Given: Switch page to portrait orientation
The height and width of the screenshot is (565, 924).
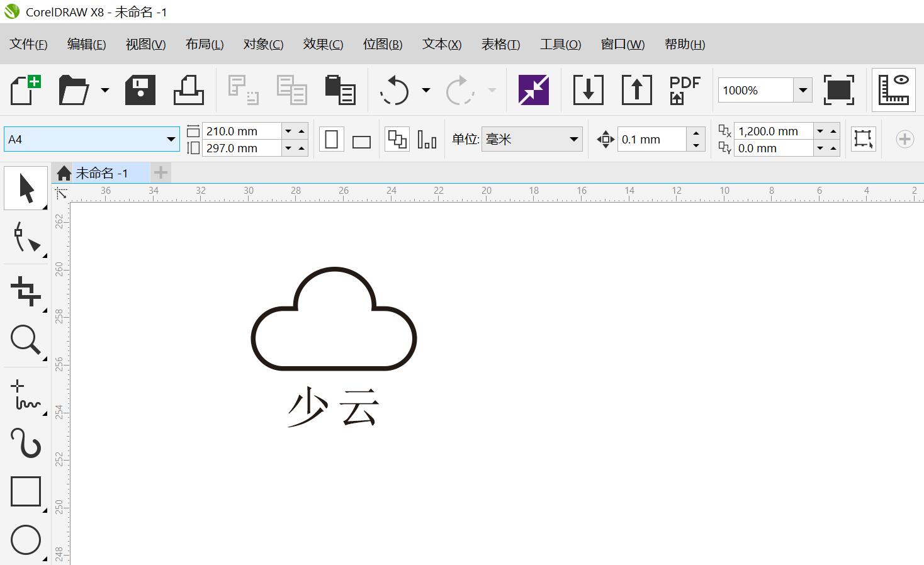Looking at the screenshot, I should (x=331, y=140).
